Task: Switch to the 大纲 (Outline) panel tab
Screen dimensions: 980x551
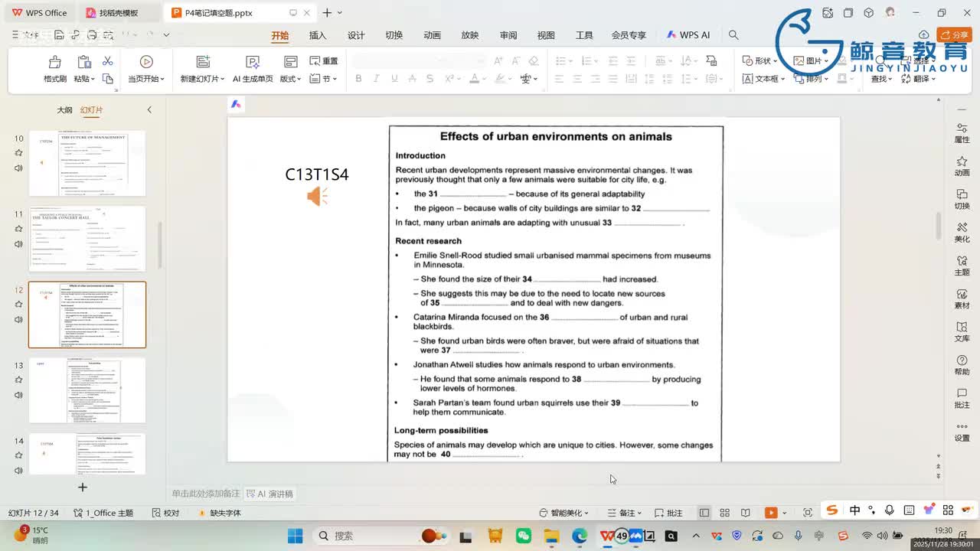Action: (64, 110)
